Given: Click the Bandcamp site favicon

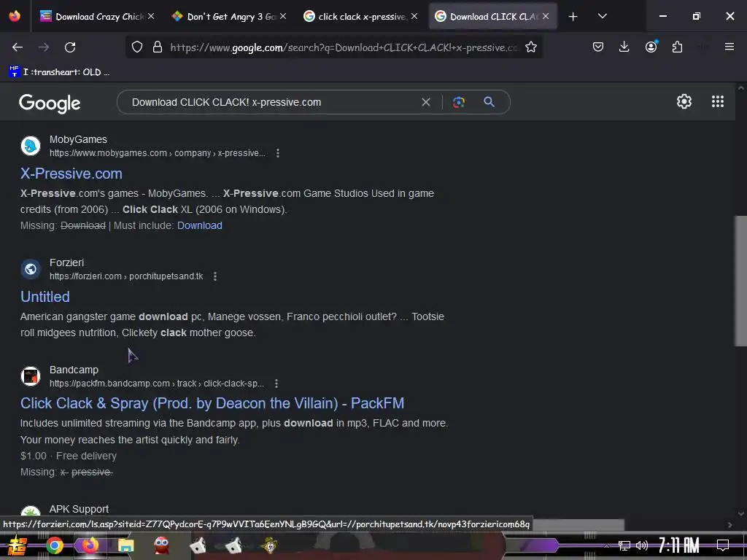Looking at the screenshot, I should coord(31,376).
